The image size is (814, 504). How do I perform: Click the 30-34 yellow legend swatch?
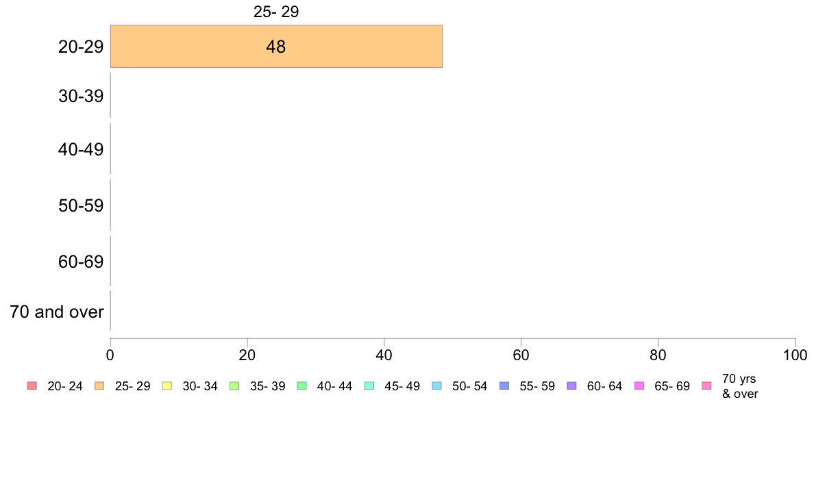point(167,386)
